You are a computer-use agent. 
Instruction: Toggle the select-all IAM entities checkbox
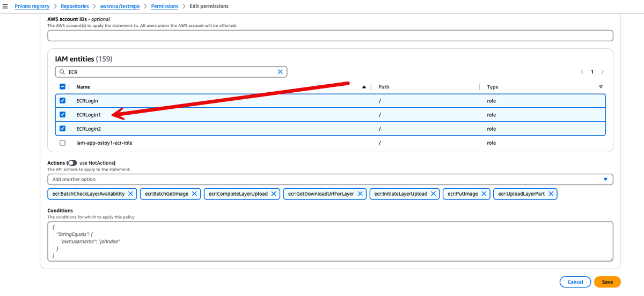[62, 87]
